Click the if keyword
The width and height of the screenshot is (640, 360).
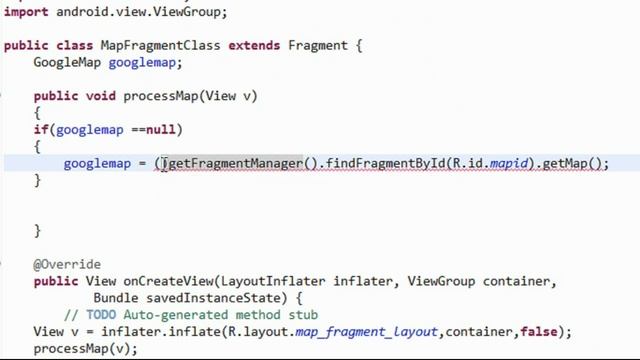point(41,129)
